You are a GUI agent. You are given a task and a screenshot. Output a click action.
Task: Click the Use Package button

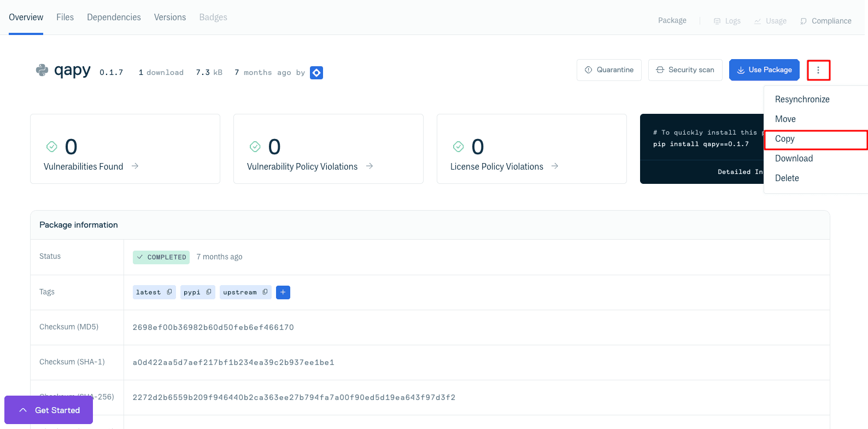click(x=764, y=70)
